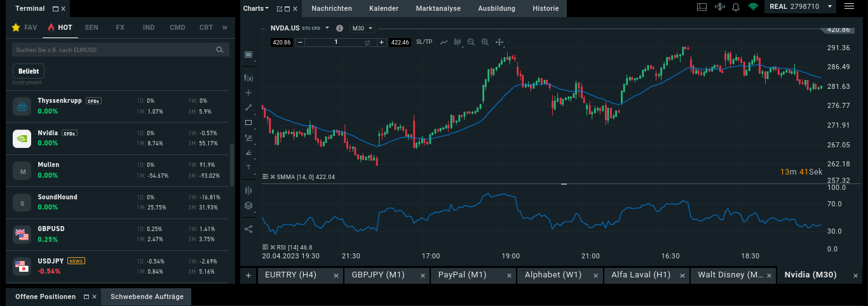This screenshot has height=306, width=868.
Task: Click the order volume input field
Action: [x=336, y=43]
